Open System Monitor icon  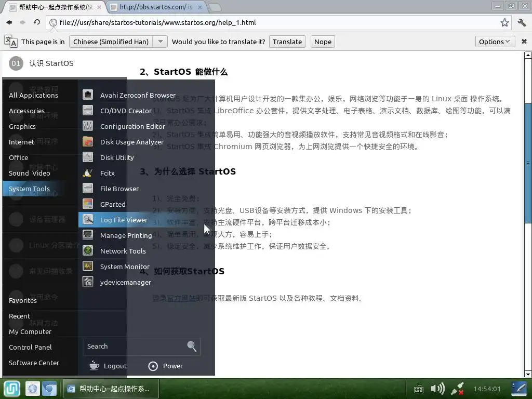87,267
